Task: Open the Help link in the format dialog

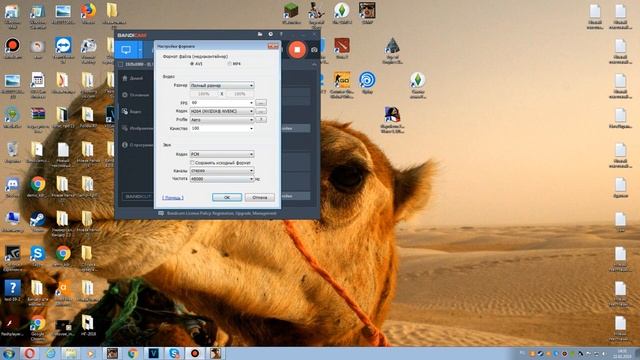Action: click(x=173, y=198)
